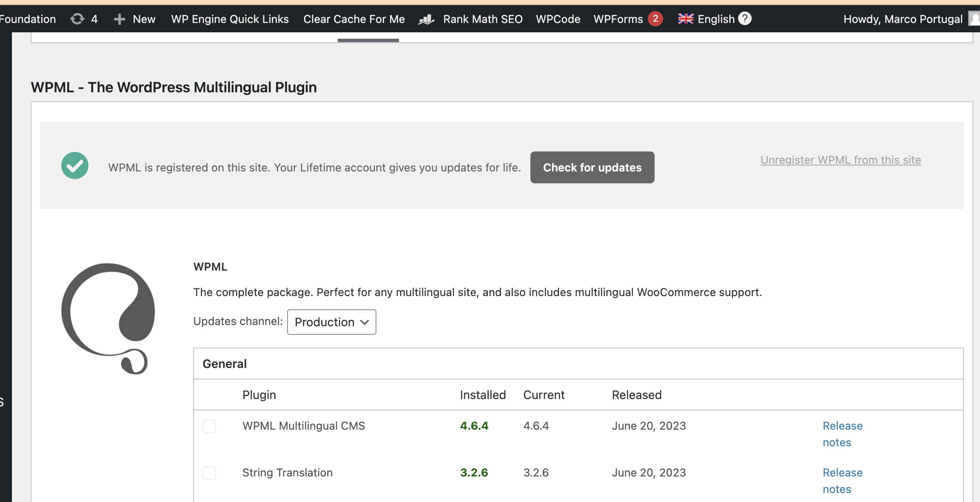Screen dimensions: 980x502
Task: Open the WPForms admin bar menu
Action: pos(618,19)
